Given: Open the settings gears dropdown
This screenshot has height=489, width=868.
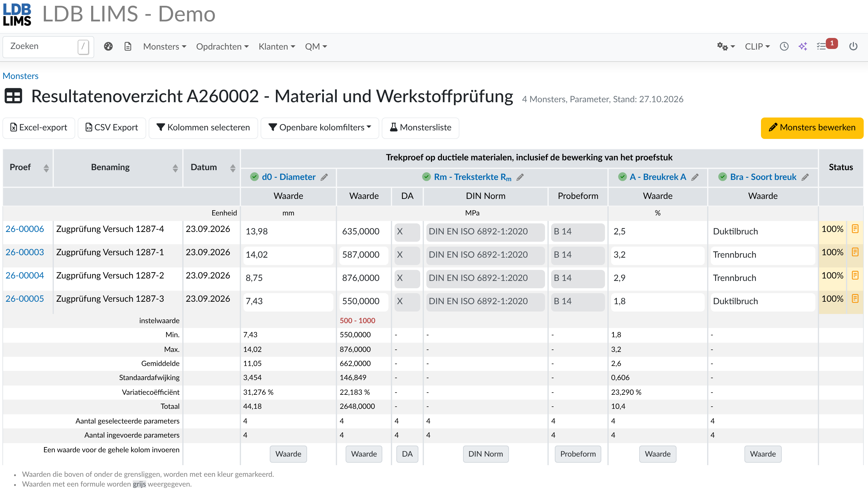Looking at the screenshot, I should [726, 47].
